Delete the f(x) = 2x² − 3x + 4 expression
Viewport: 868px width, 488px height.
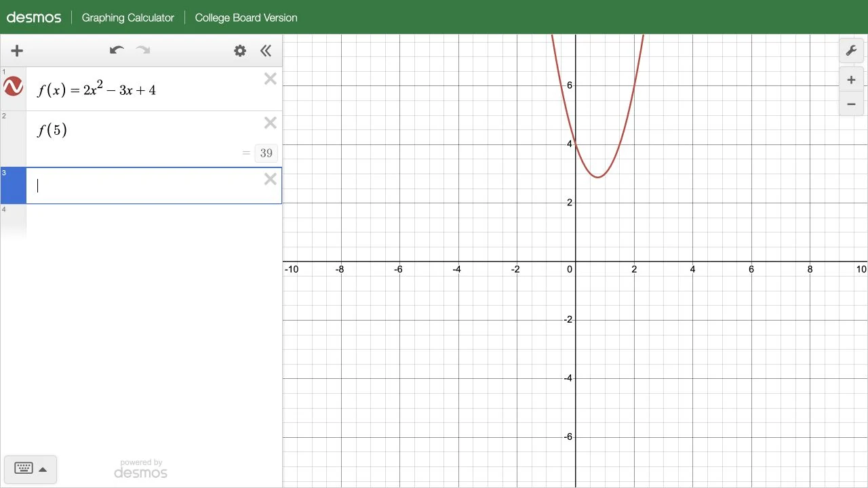271,79
